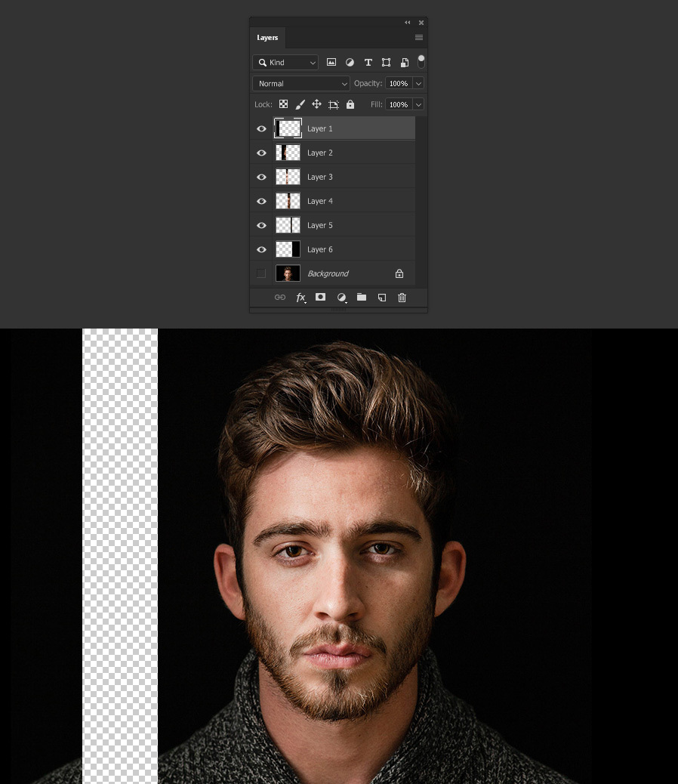Screen dimensions: 678x784
Task: Delete layer trash icon
Action: pyautogui.click(x=402, y=298)
